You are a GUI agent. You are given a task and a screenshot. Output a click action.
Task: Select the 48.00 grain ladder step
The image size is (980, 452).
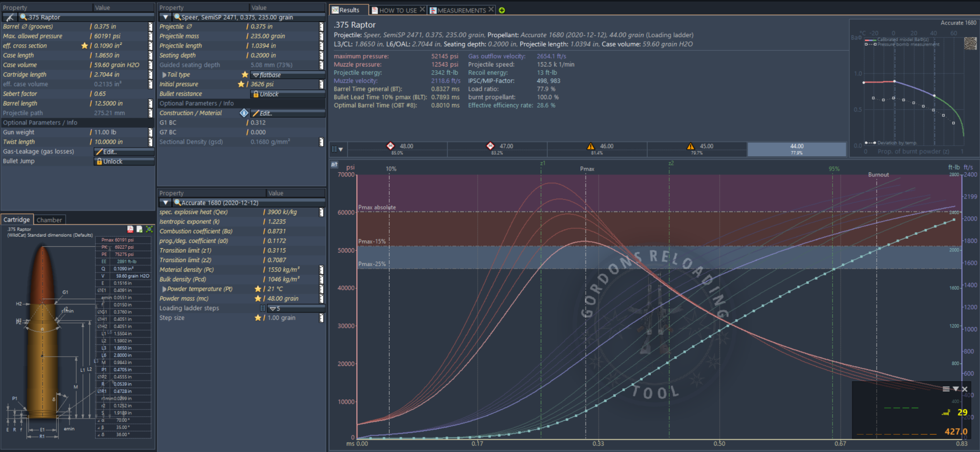(x=397, y=149)
